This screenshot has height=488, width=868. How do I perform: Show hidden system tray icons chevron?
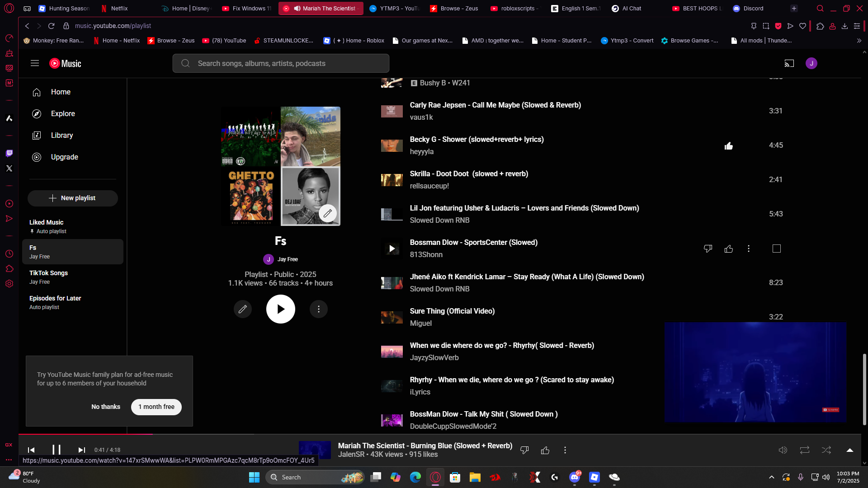(772, 477)
